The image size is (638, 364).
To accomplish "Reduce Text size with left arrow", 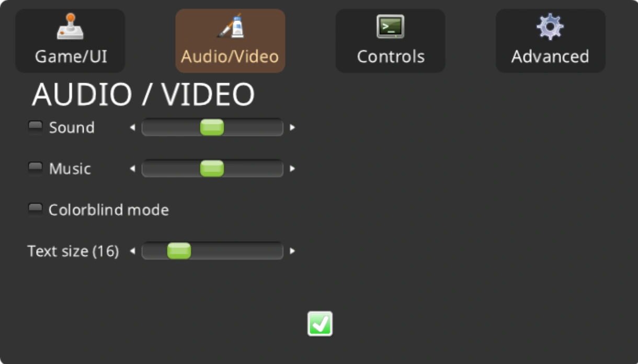I will [132, 251].
